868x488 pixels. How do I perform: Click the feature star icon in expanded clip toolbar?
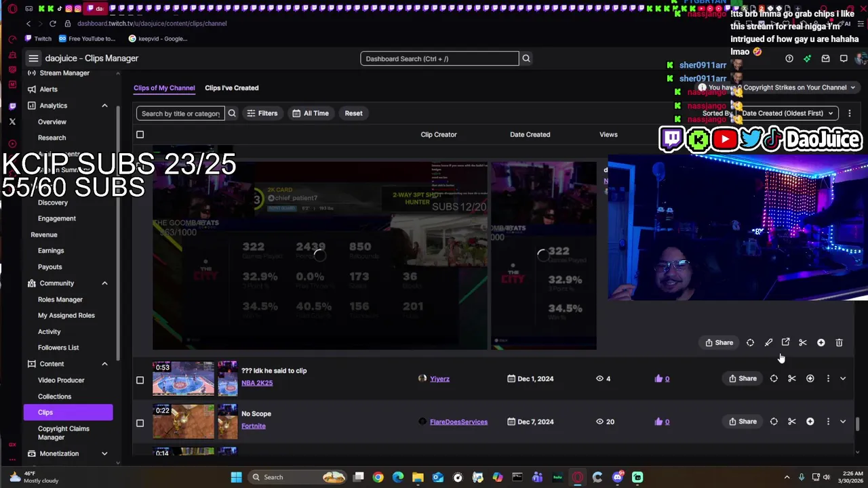point(821,343)
